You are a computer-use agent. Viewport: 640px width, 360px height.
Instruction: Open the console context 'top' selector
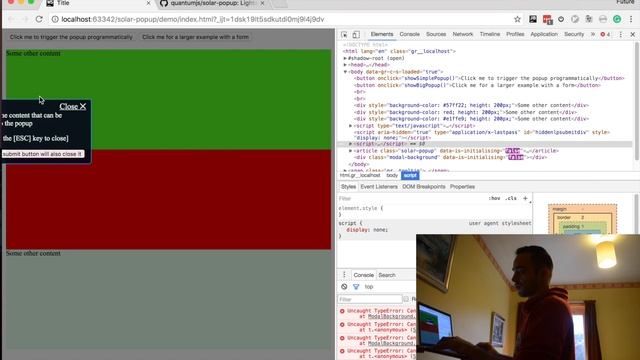tap(369, 287)
